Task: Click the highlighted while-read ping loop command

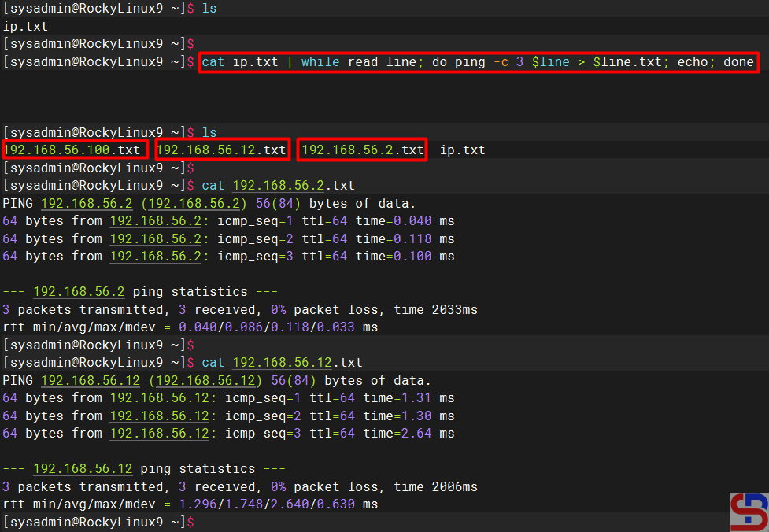Action: point(478,62)
